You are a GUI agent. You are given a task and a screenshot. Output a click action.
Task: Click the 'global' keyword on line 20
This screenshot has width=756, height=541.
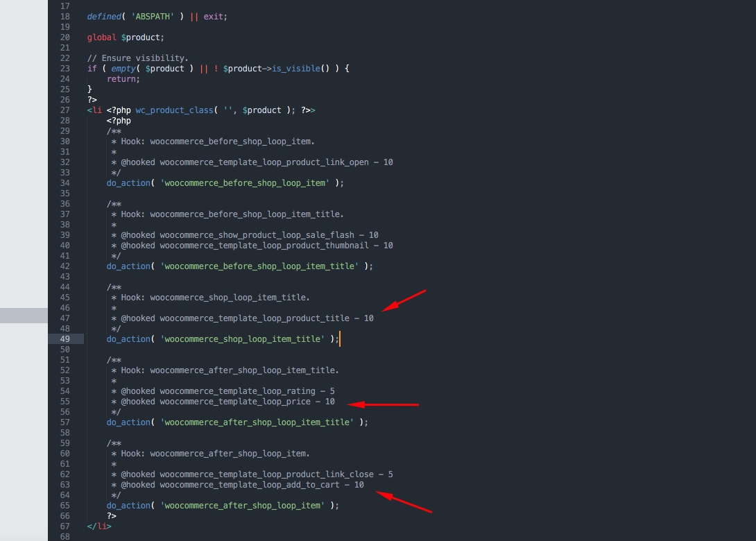102,37
